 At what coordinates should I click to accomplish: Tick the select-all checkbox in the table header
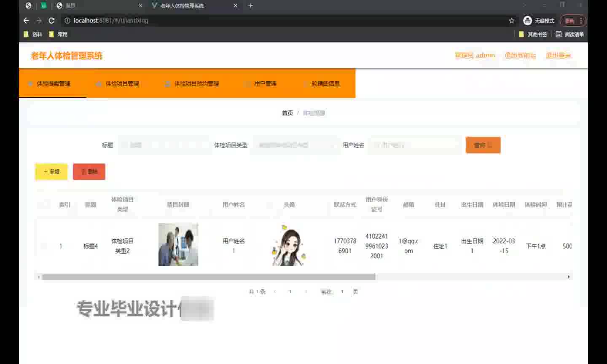pyautogui.click(x=44, y=205)
